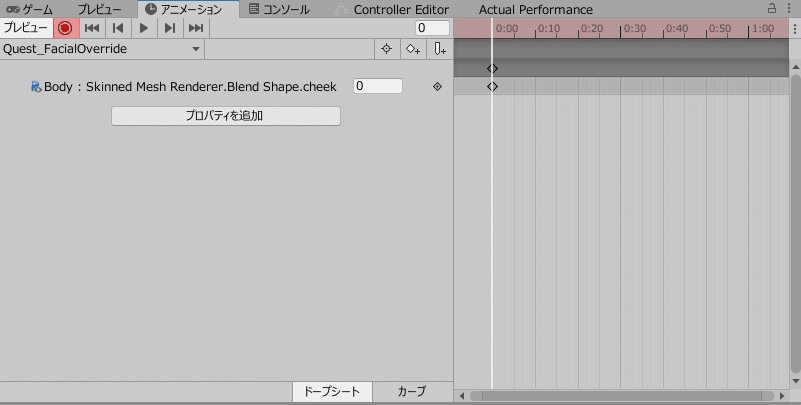Open the Quest_FacialOverride clip dropdown
The width and height of the screenshot is (801, 405).
102,49
